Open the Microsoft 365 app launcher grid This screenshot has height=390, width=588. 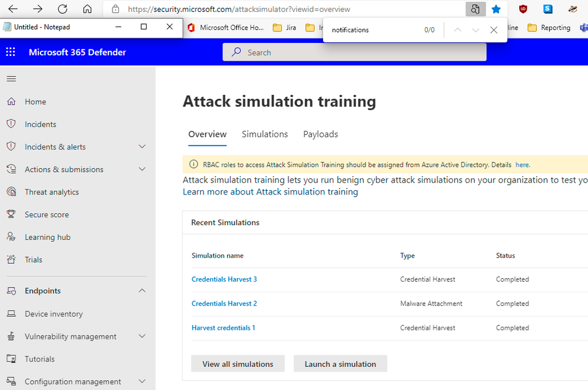tap(11, 52)
